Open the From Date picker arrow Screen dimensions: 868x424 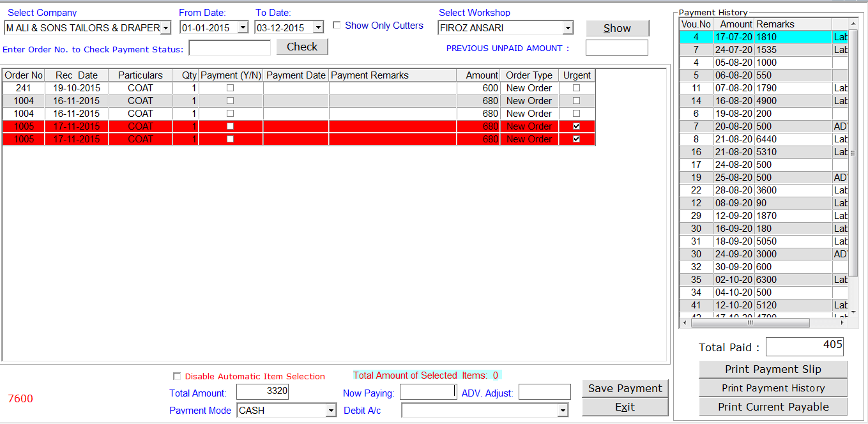tap(242, 28)
